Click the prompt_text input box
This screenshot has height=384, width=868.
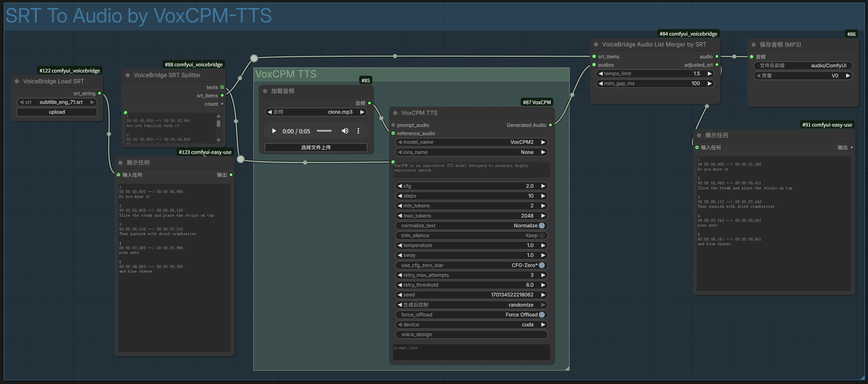[x=471, y=352]
